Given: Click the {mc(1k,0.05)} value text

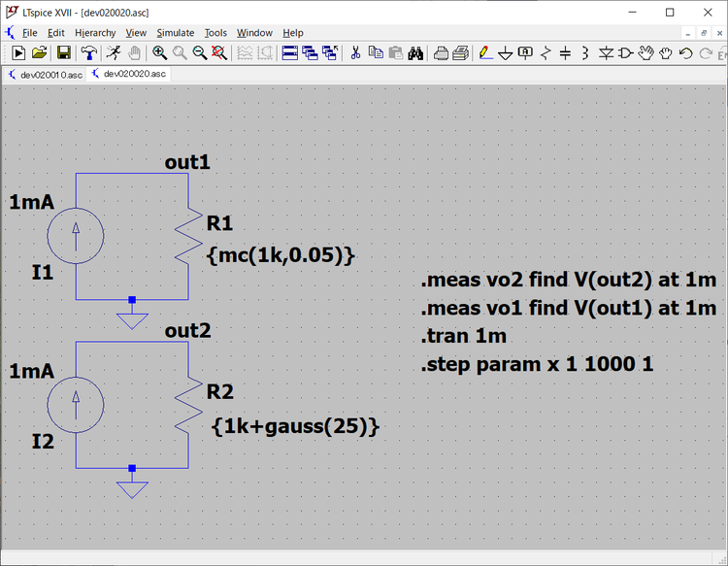Looking at the screenshot, I should tap(281, 255).
